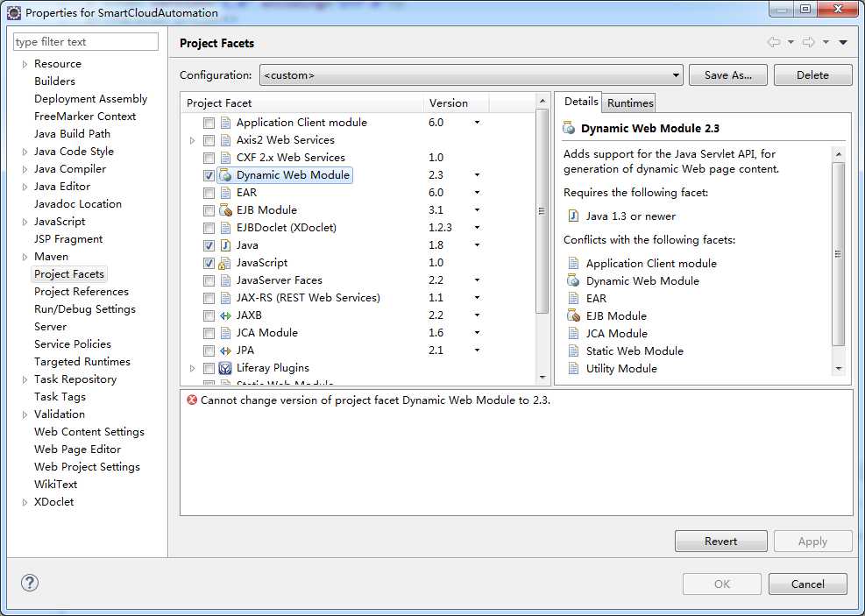Check the JPA facet checkbox
865x616 pixels.
pyautogui.click(x=209, y=350)
